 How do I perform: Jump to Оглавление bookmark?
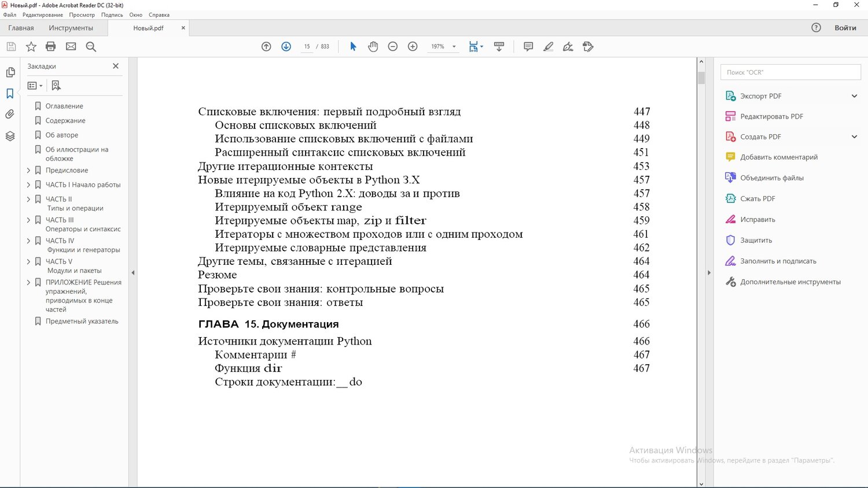[x=64, y=106]
